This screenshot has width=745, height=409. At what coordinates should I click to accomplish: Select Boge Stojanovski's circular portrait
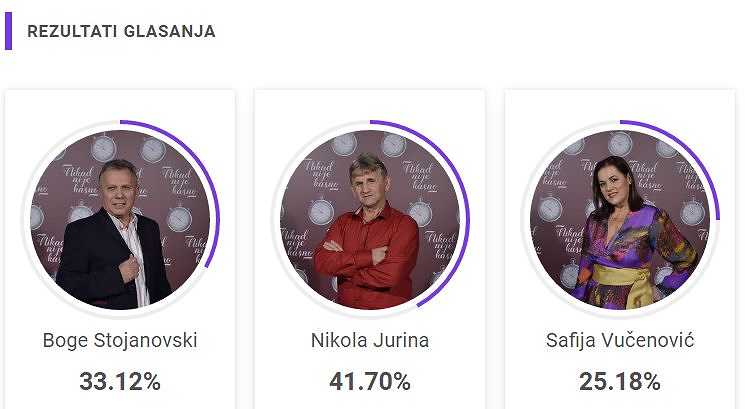(x=120, y=220)
